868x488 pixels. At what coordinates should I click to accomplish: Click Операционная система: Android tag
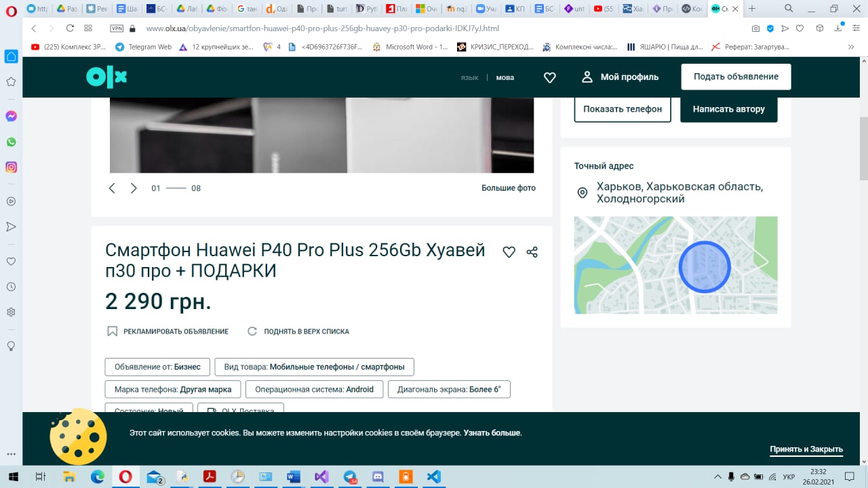click(315, 389)
